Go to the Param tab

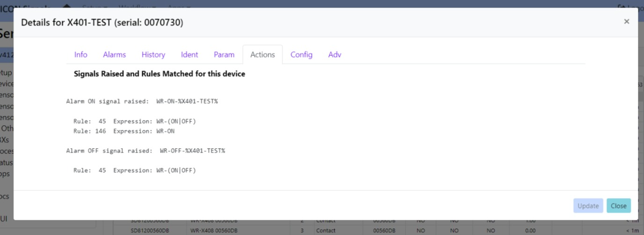click(224, 54)
